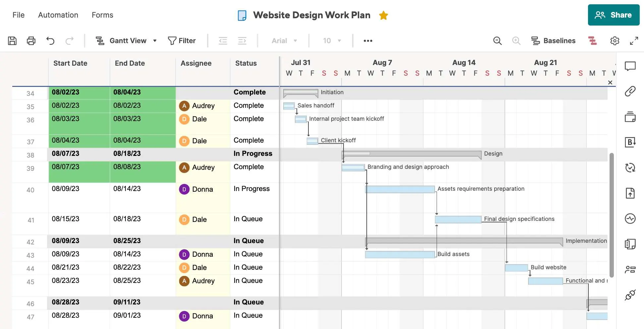Open the critical path highlight icon
Viewport: 644px width, 329px height.
click(x=593, y=40)
